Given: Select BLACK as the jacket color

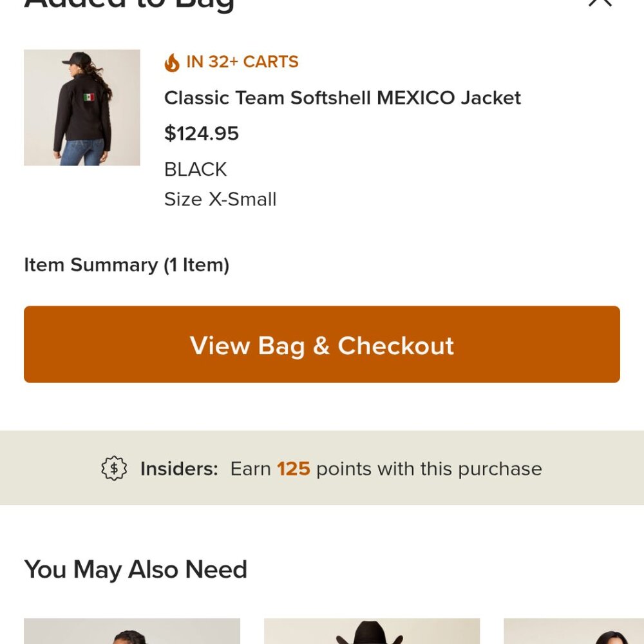Looking at the screenshot, I should click(195, 169).
